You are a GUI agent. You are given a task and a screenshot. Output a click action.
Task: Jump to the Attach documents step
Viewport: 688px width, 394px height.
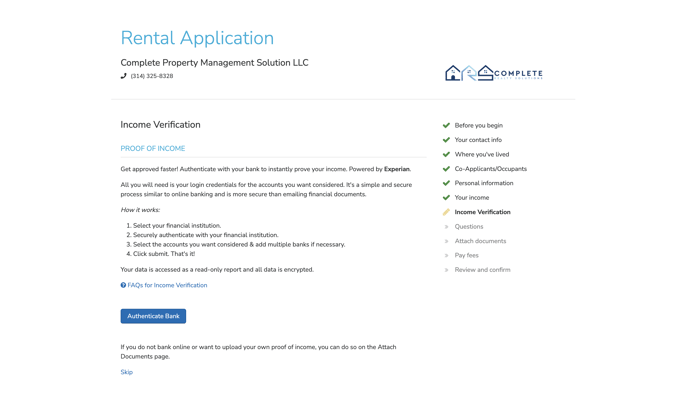[x=480, y=241]
